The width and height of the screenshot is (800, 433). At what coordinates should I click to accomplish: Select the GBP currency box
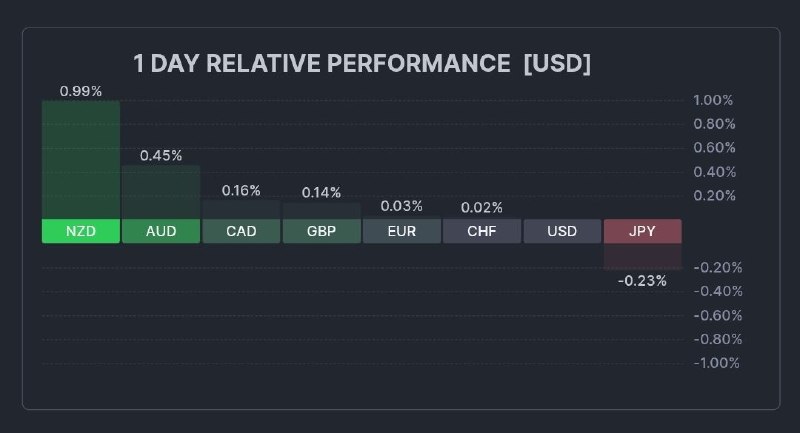point(321,231)
